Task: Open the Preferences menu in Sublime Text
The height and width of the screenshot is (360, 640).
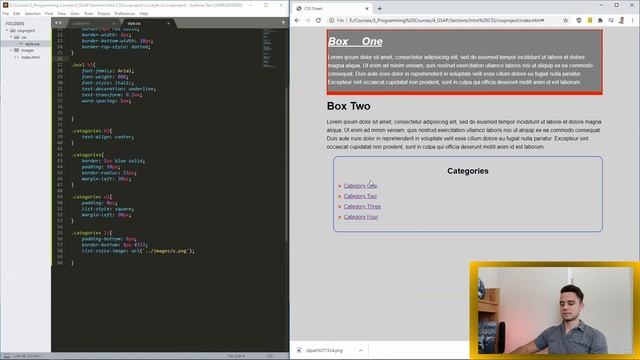Action: point(124,13)
